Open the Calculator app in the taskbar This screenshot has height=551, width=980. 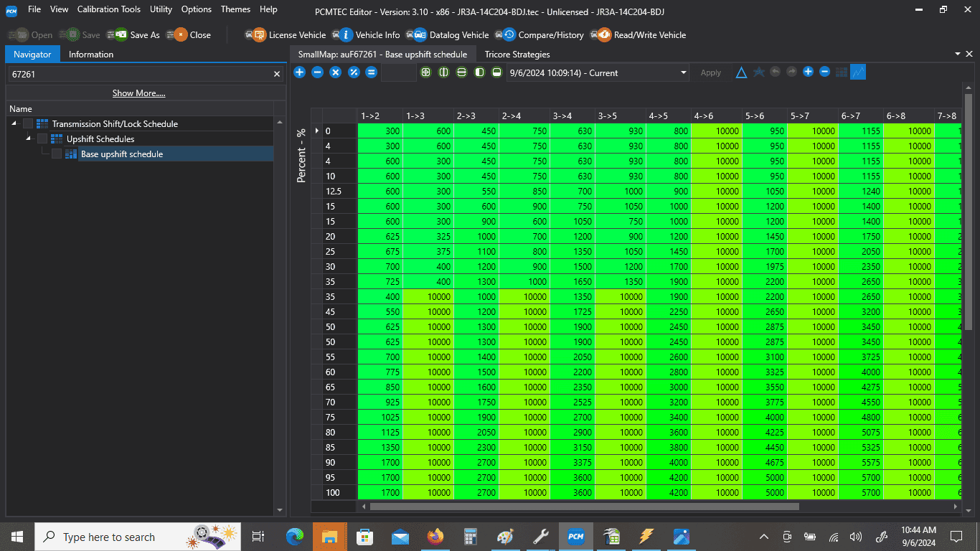(471, 537)
